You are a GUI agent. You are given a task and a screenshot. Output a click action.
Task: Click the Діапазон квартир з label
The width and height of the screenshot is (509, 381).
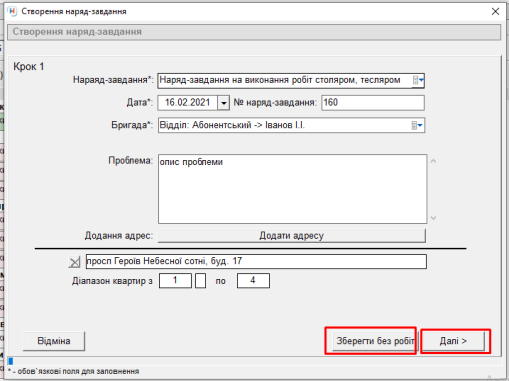(112, 281)
